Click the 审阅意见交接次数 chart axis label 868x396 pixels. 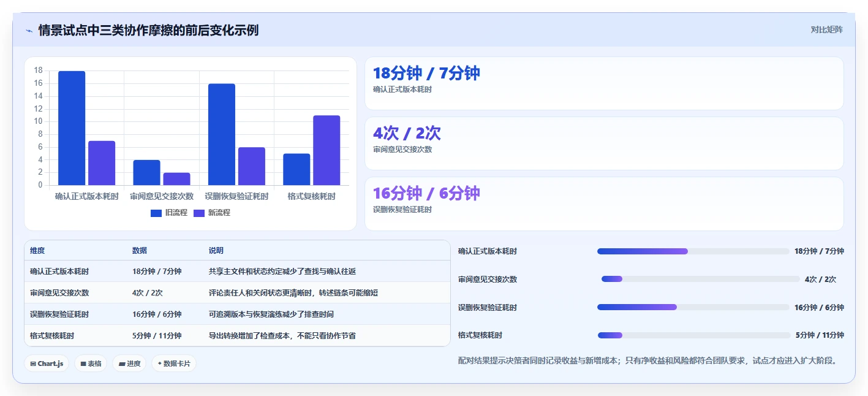(x=162, y=196)
